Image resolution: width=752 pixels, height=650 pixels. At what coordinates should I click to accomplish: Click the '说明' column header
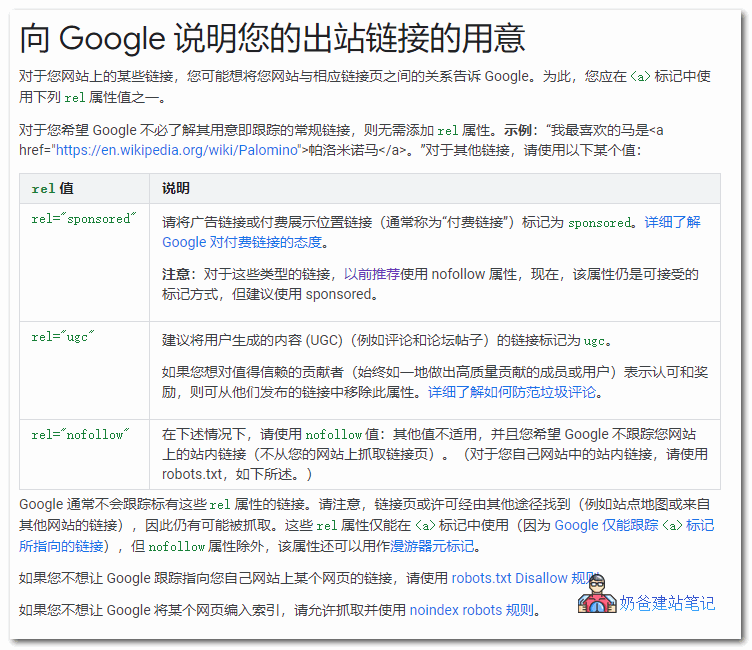(435, 189)
